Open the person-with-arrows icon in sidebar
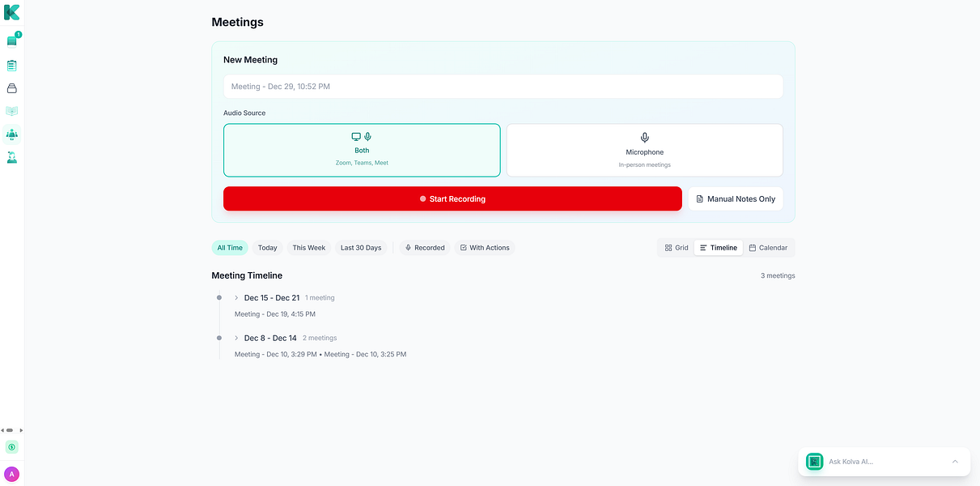This screenshot has height=486, width=980. coord(11,157)
